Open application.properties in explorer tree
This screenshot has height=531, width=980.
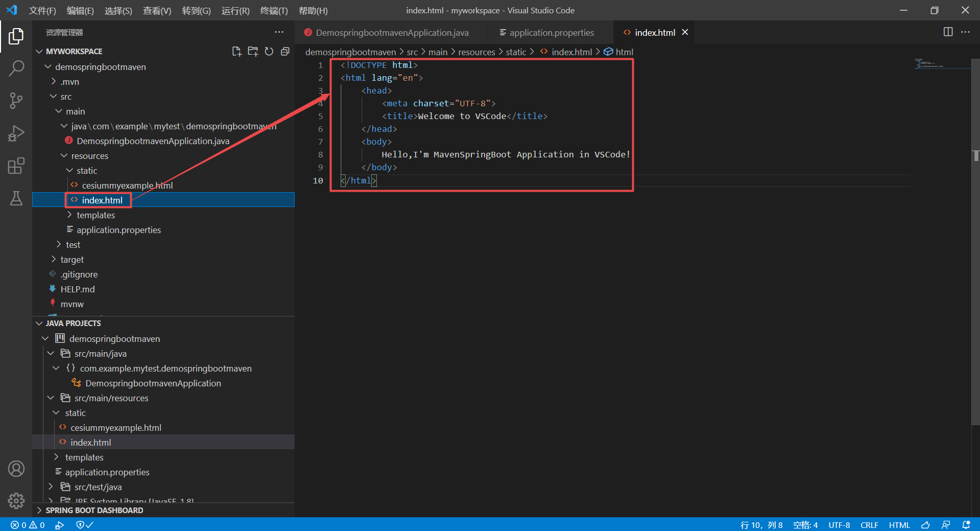(x=118, y=230)
